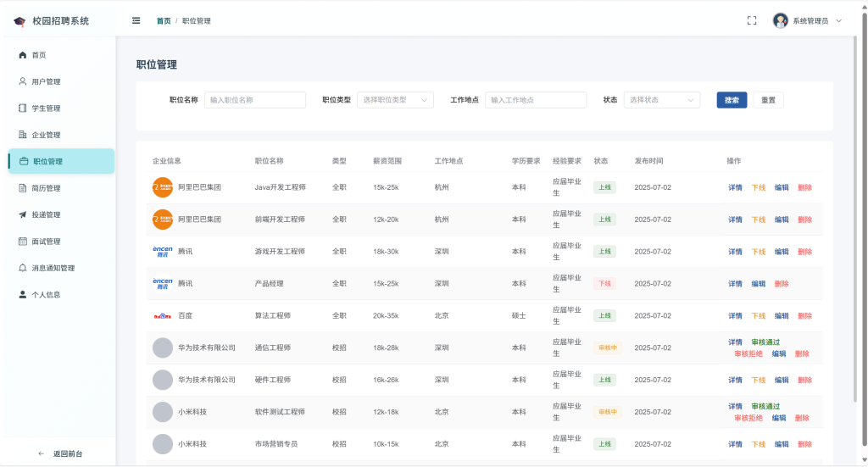Image resolution: width=868 pixels, height=467 pixels.
Task: Focus the 输入工作地点 input field
Action: point(536,100)
